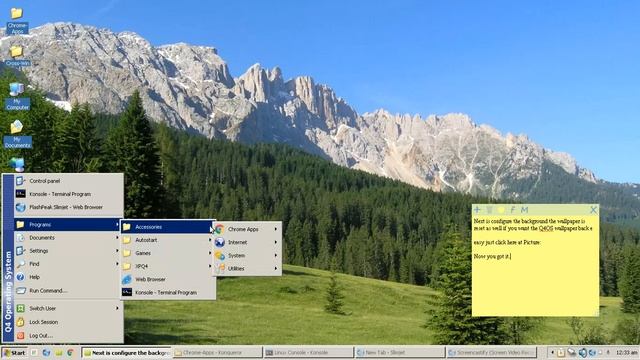Click the volume speaker tray icon
Screen dimensions: 640x360
[582, 353]
